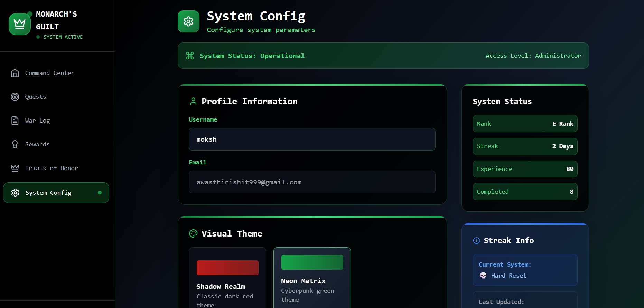Click the Visual Theme heading
Screen dimensions: 644x308
coord(232,233)
